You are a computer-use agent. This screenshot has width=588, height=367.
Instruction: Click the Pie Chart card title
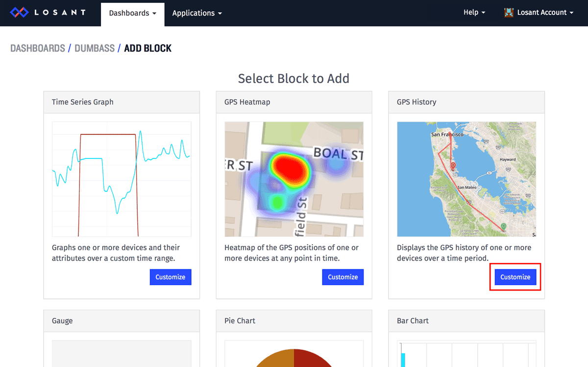pos(240,321)
